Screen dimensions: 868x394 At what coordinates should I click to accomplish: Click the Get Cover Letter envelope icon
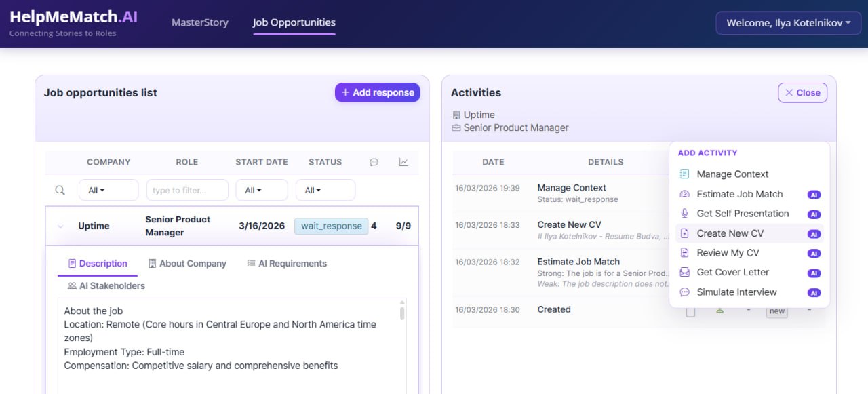(684, 273)
